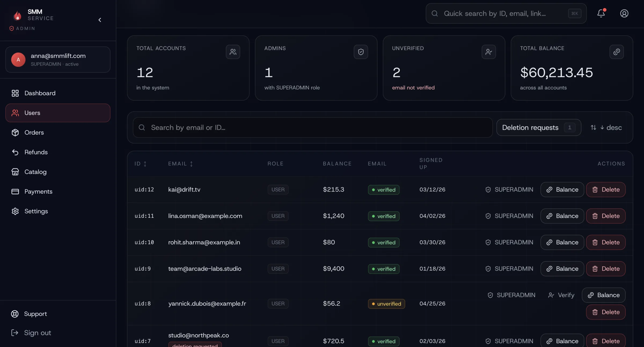Toggle the desc sort order control
This screenshot has height=347, width=644.
tap(606, 128)
